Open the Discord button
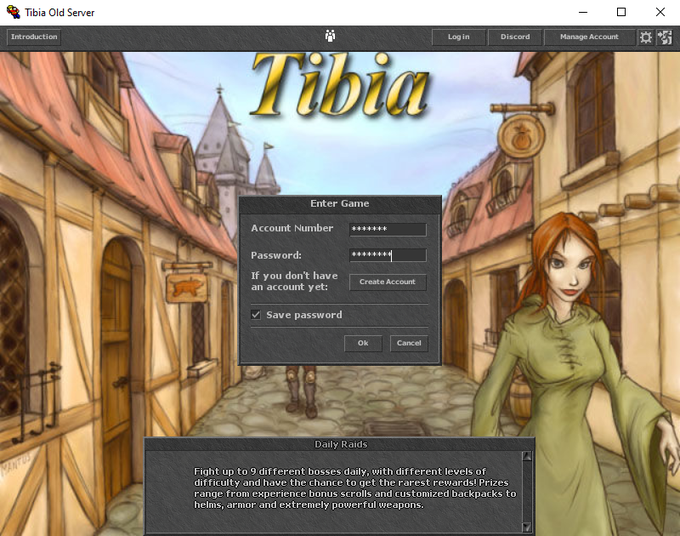680x536 pixels. (515, 37)
